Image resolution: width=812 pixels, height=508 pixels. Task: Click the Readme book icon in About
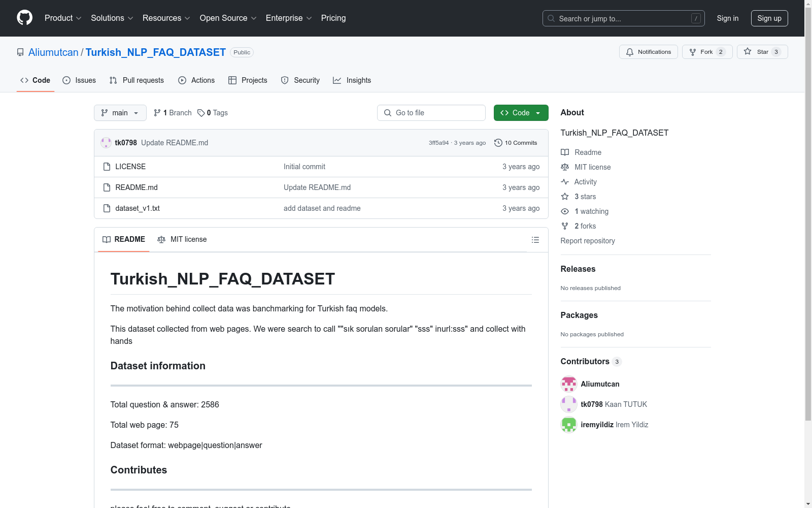pos(565,152)
